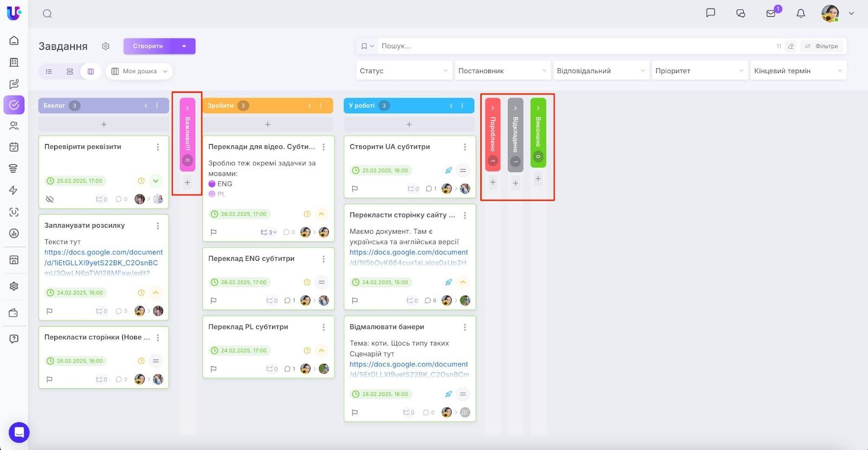Image resolution: width=868 pixels, height=450 pixels.
Task: Open the Contacts people icon in the sidebar
Action: tap(14, 126)
